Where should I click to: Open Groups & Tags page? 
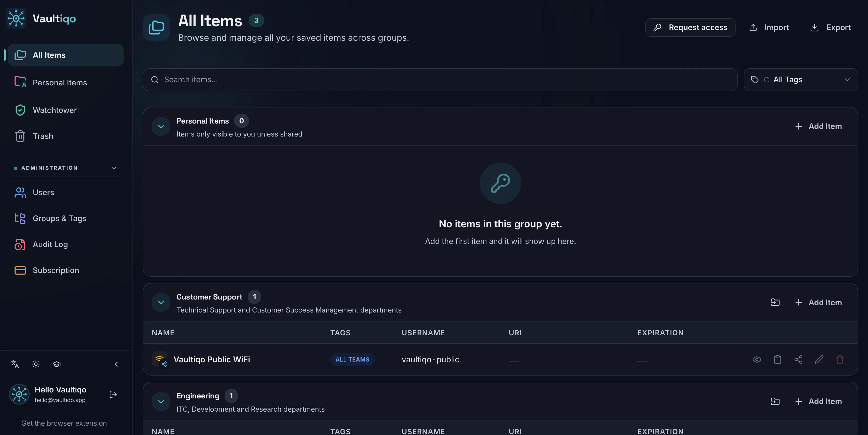click(x=66, y=218)
